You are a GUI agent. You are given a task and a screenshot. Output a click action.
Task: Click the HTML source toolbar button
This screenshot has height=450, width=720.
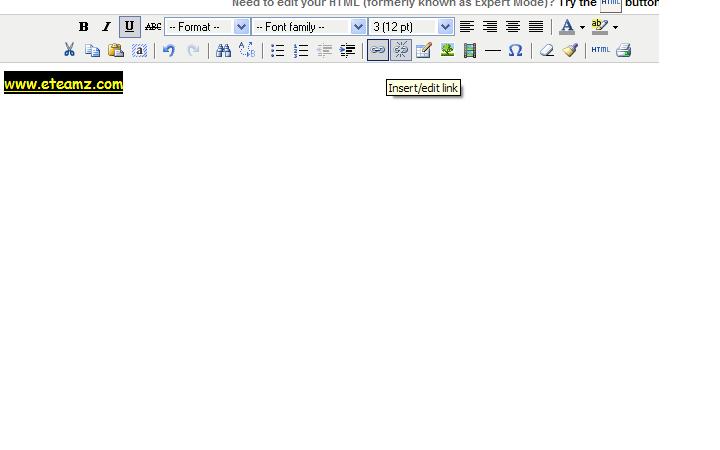600,50
